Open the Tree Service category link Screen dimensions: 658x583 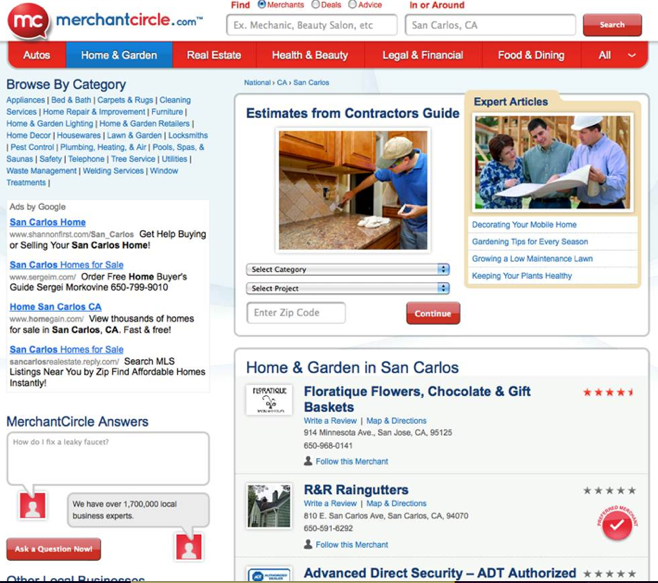click(x=133, y=159)
